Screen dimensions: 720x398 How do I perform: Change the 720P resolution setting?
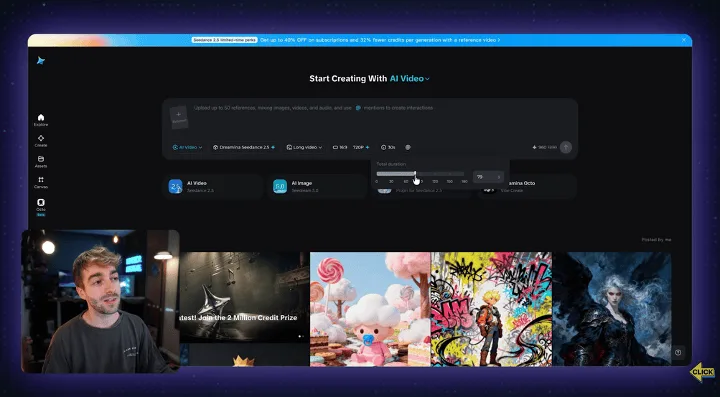(361, 147)
